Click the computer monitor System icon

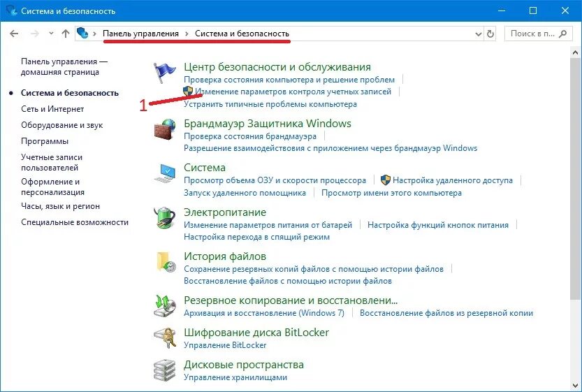pos(164,173)
